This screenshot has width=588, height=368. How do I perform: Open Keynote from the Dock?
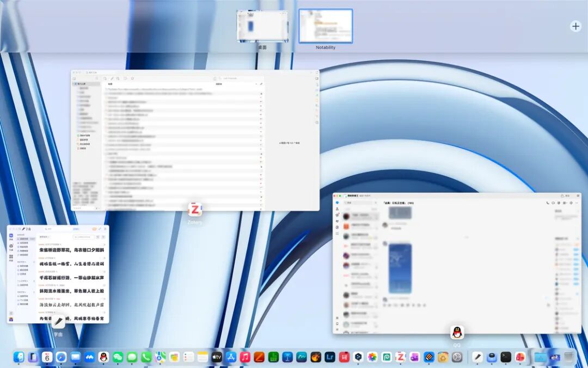tap(287, 357)
